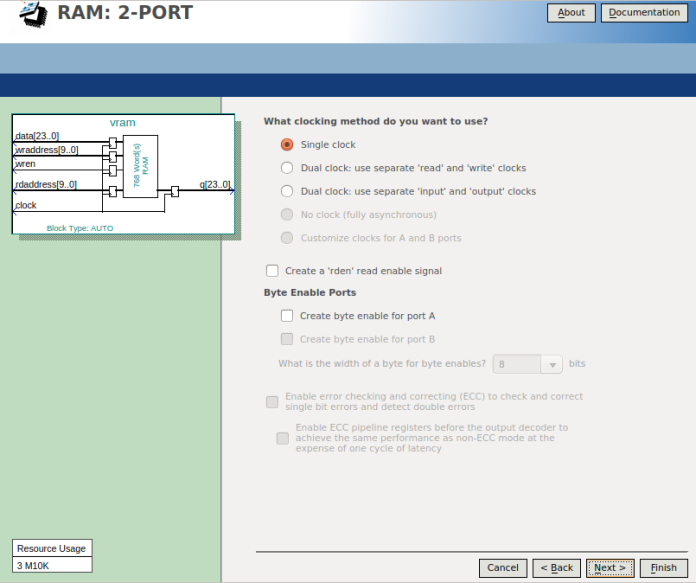Screen dimensions: 696x583
Task: Click the output register box on q line
Action: point(175,191)
